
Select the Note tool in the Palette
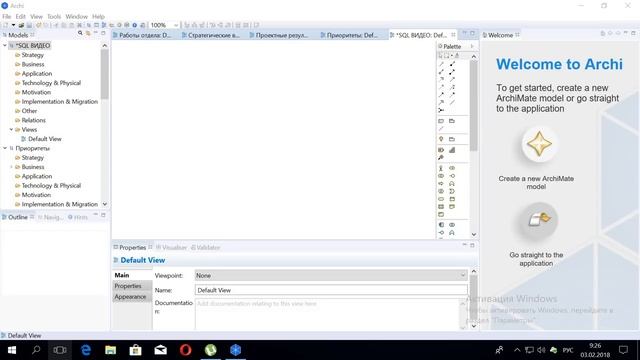click(441, 121)
